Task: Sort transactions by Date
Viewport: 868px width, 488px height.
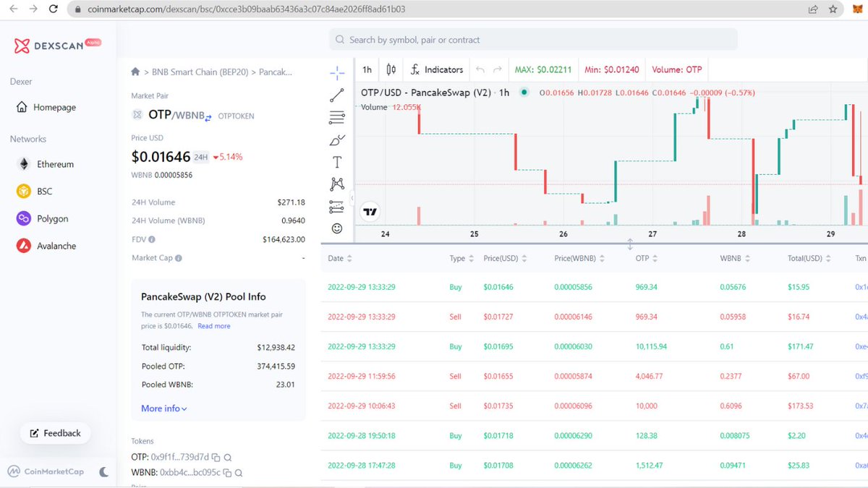Action: point(340,258)
